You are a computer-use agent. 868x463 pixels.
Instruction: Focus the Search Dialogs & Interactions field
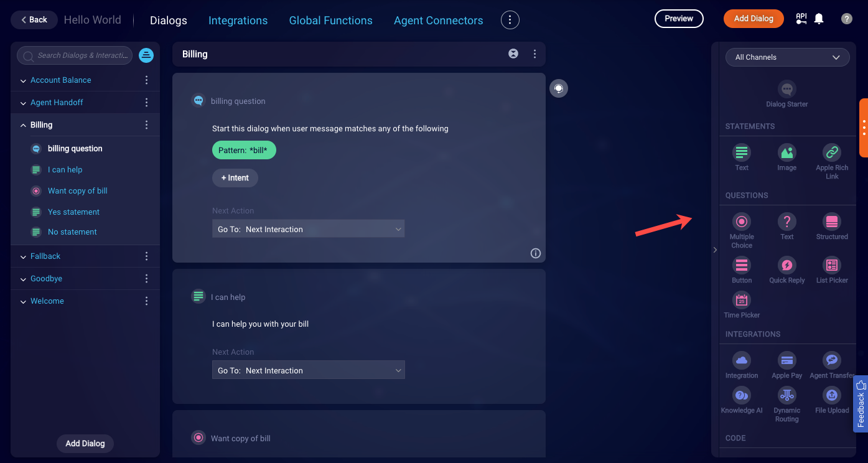click(75, 55)
